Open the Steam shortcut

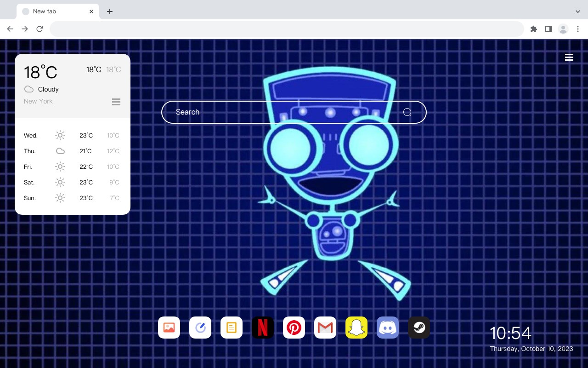(419, 328)
